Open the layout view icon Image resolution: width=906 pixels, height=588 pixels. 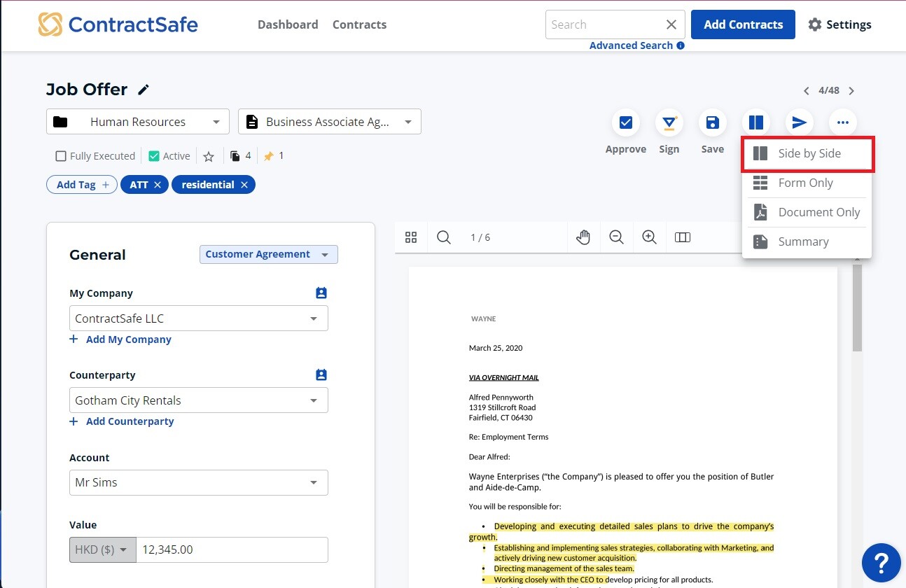click(756, 123)
